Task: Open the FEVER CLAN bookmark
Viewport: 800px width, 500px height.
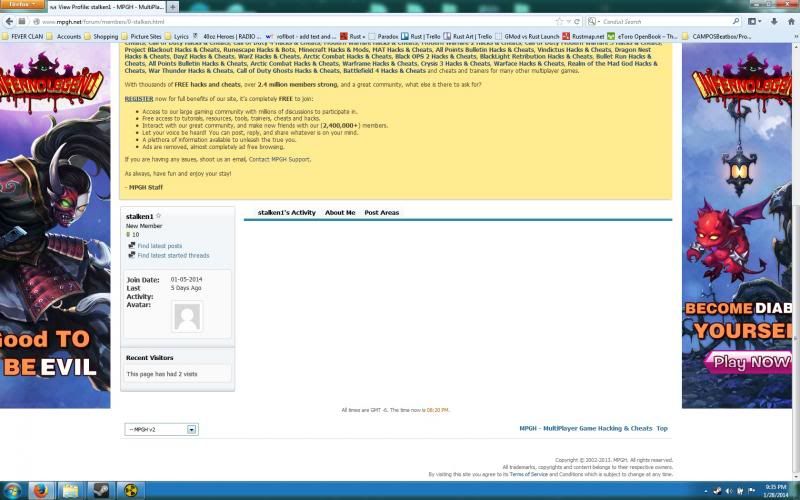Action: [x=27, y=35]
